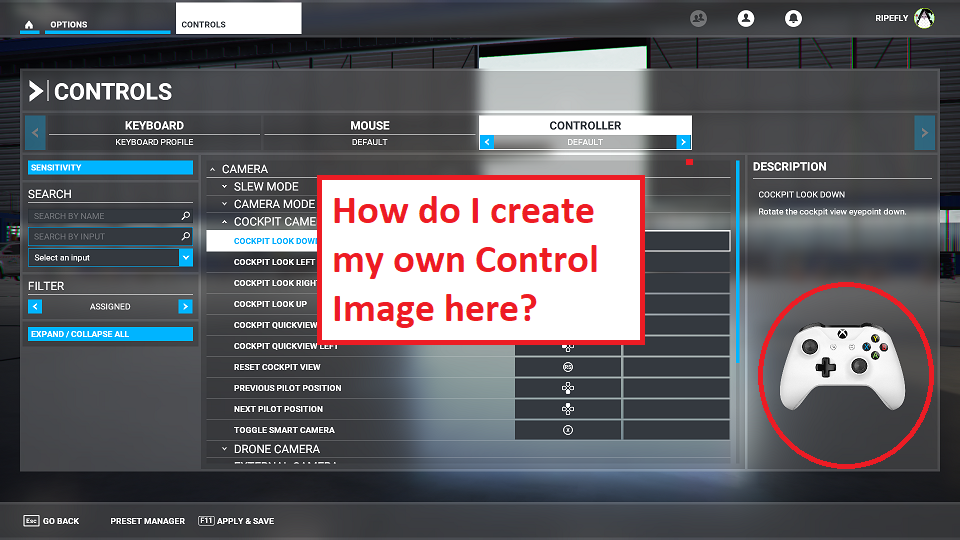Viewport: 960px width, 540px height.
Task: Select the Reset Cockpit View row
Action: click(x=468, y=367)
